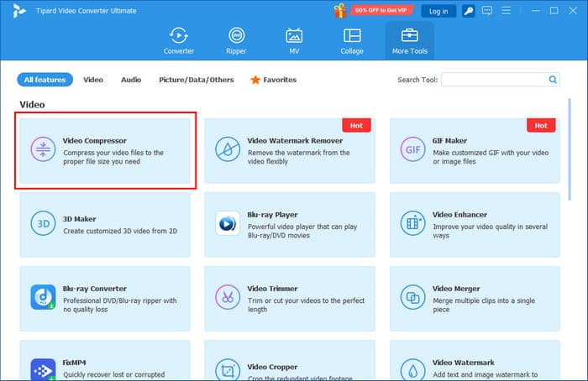The image size is (588, 381).
Task: Open the feedback chat bubble icon
Action: coord(488,11)
